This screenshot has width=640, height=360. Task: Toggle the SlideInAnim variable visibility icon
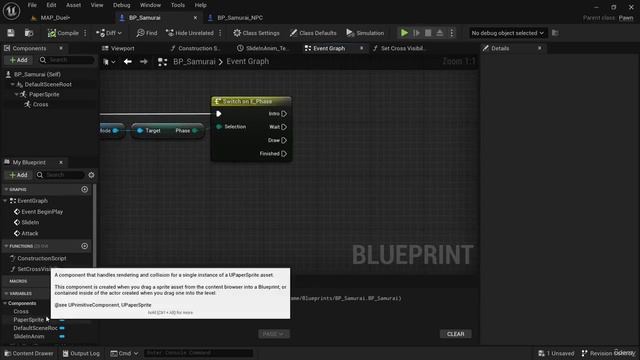coord(62,337)
